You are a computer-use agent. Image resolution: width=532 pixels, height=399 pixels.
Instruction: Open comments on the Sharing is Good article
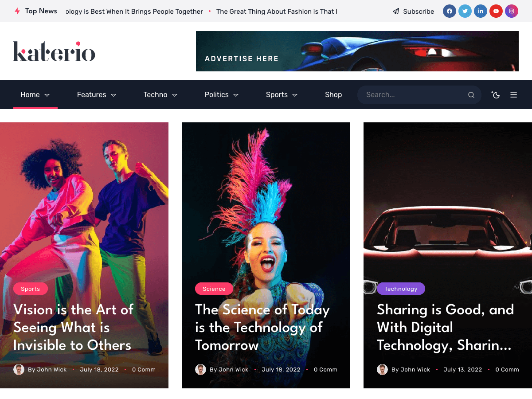[507, 369]
